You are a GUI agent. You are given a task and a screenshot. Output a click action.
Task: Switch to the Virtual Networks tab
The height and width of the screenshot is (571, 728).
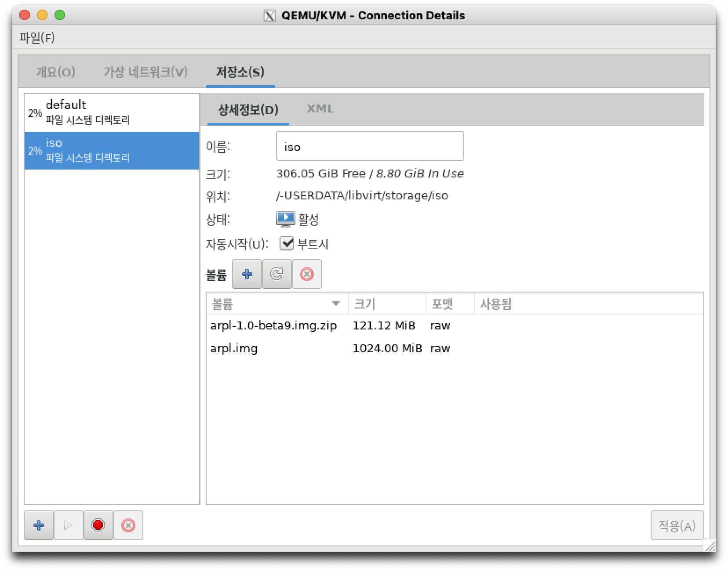[146, 72]
